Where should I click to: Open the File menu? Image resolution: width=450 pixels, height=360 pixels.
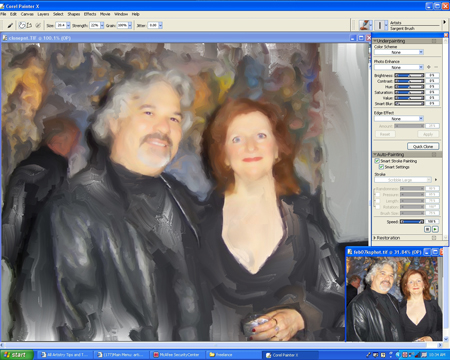click(x=3, y=14)
